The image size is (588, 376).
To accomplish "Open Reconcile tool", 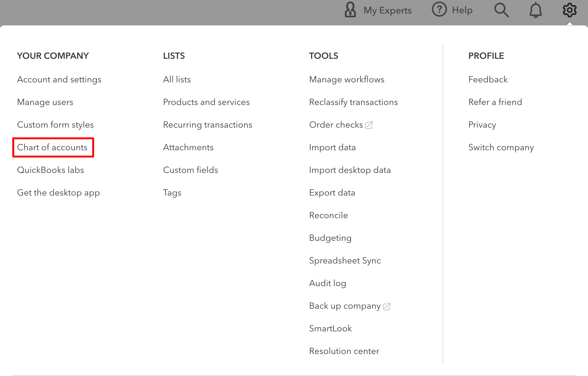I will coord(329,215).
